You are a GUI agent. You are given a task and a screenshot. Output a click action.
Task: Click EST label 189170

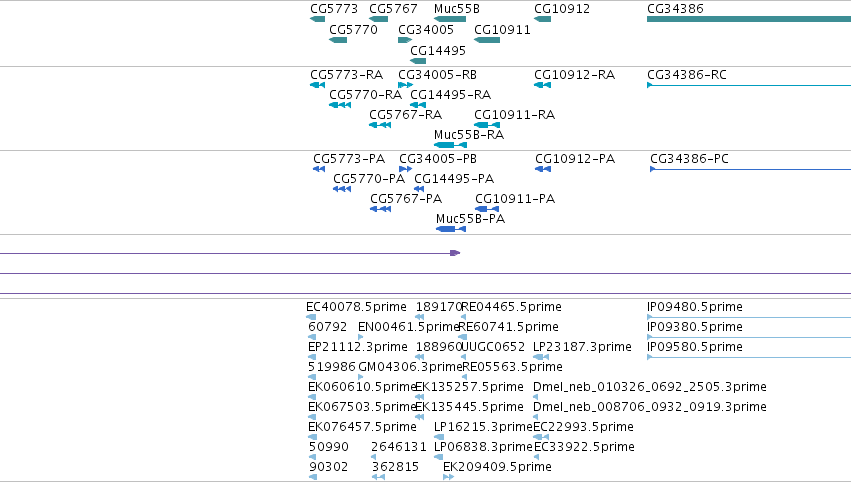439,307
